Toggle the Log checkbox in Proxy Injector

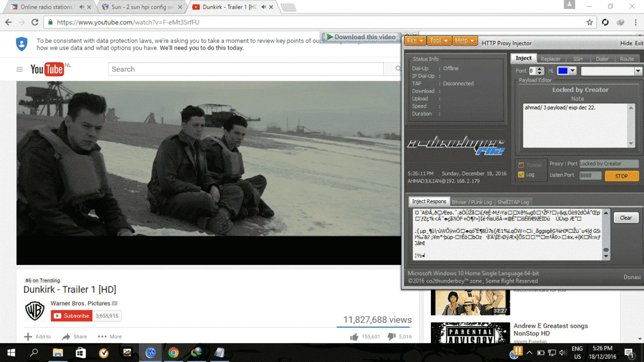point(521,175)
